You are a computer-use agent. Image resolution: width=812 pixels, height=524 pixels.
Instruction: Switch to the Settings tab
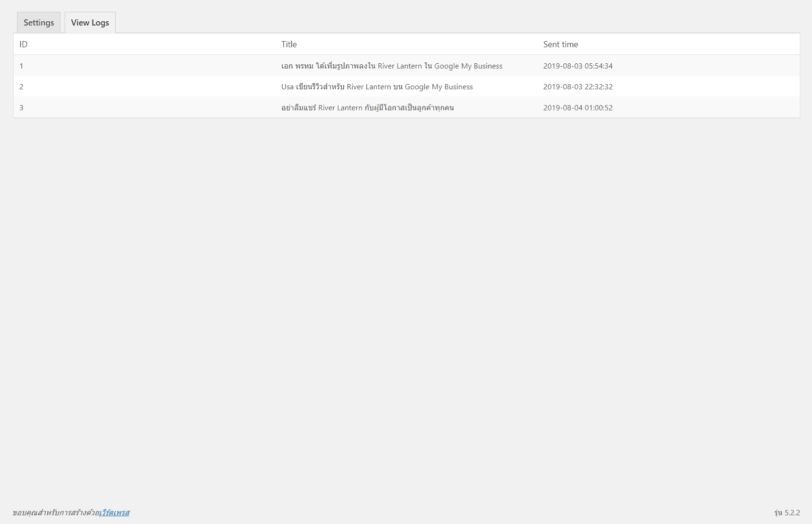pyautogui.click(x=39, y=23)
